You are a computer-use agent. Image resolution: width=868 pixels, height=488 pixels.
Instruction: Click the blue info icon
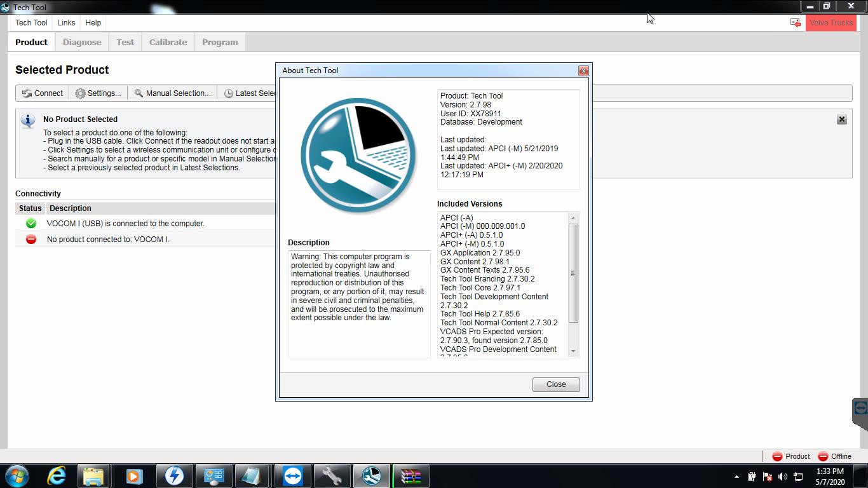tap(28, 121)
